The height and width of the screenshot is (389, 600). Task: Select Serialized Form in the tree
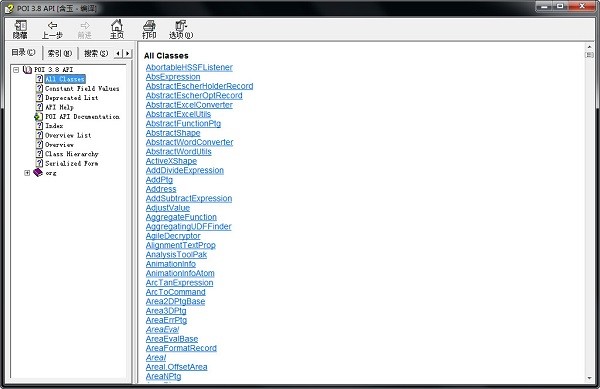pyautogui.click(x=72, y=163)
